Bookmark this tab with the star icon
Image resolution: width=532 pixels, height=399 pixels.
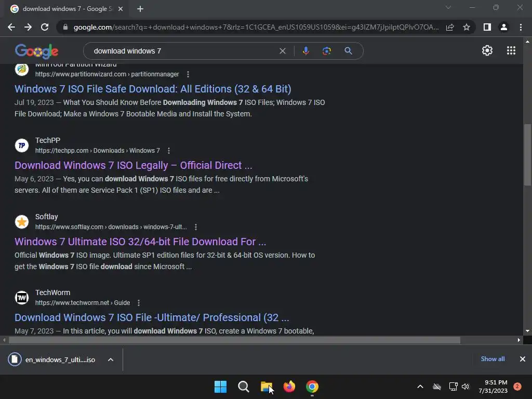(x=467, y=27)
